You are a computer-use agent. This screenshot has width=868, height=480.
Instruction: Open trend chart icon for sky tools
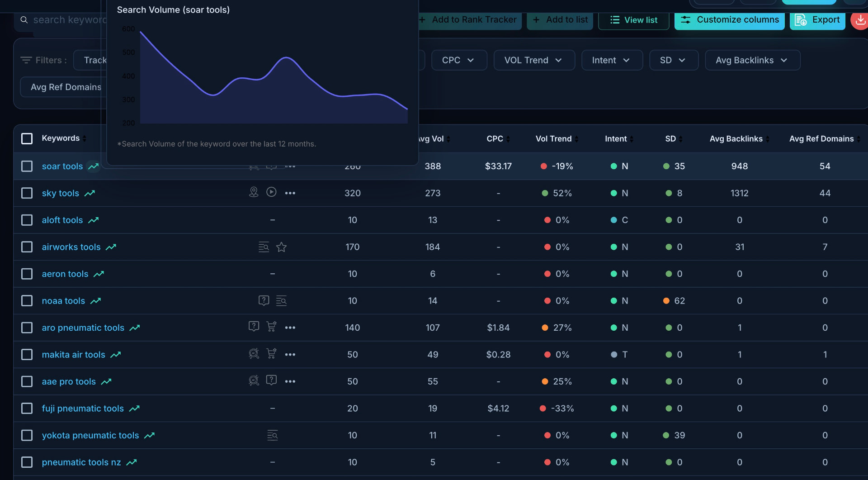point(90,193)
